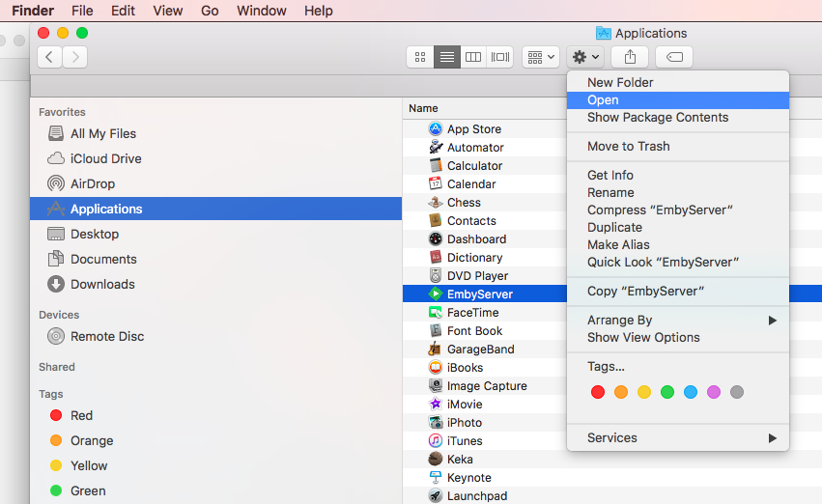Go forward with the forward arrow
The image size is (822, 504).
[75, 57]
